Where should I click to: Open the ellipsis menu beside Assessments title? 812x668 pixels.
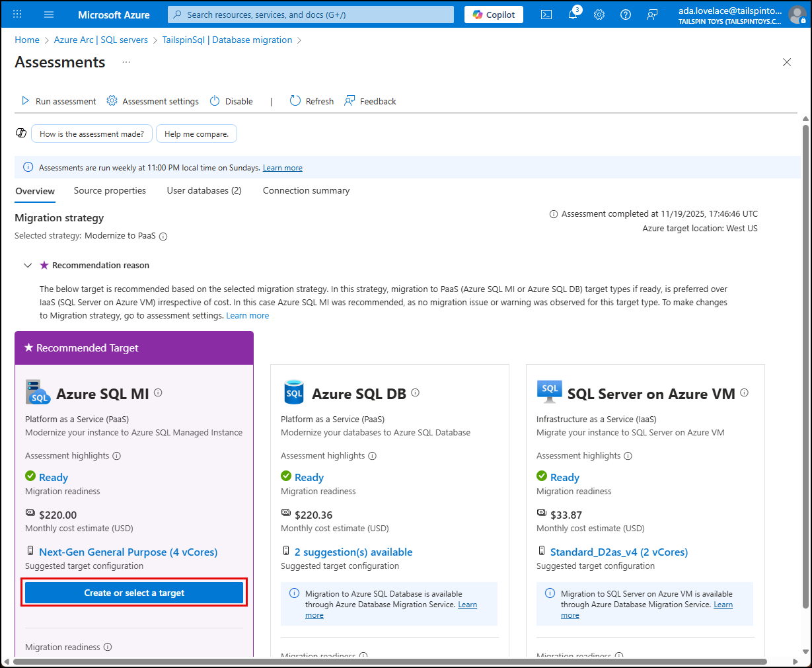(x=126, y=63)
